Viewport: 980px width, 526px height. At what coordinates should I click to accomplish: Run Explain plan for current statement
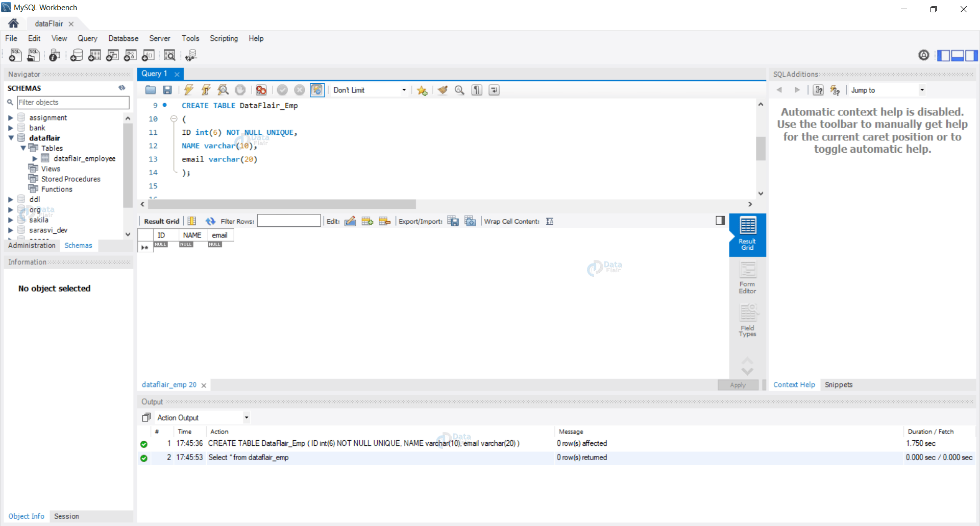click(x=223, y=90)
